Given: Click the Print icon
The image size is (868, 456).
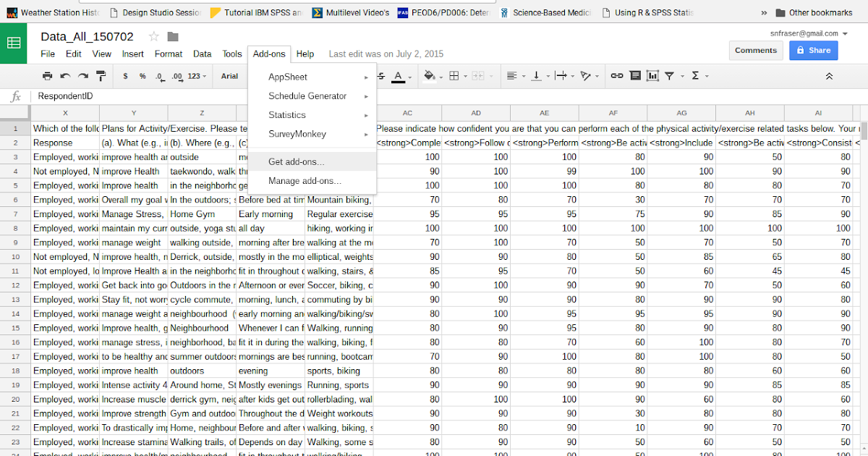Looking at the screenshot, I should tap(46, 75).
